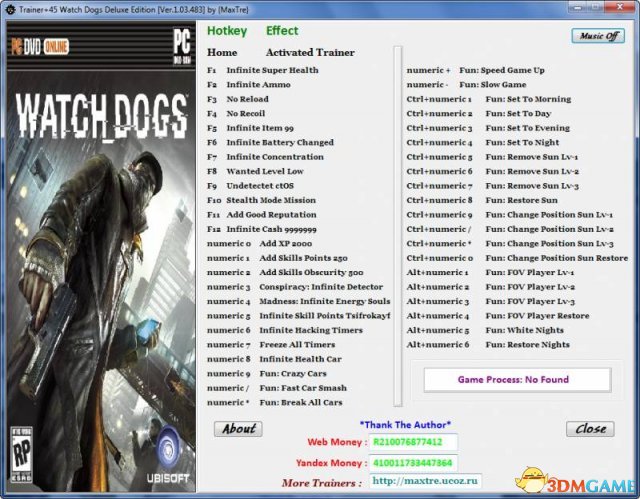Viewport: 640px width, 499px height.
Task: Click 'Fun: FOV Player Lv-3' text
Action: [x=530, y=302]
